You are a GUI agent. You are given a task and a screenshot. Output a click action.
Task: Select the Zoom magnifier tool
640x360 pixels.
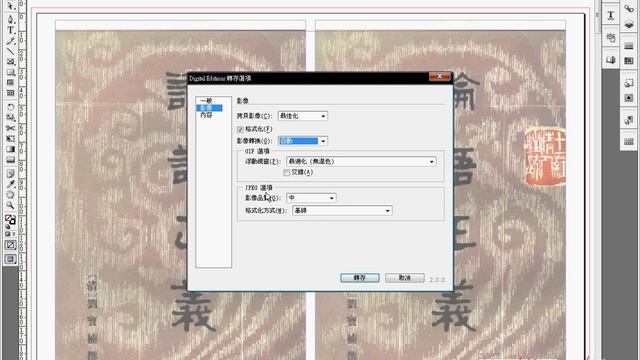10,205
